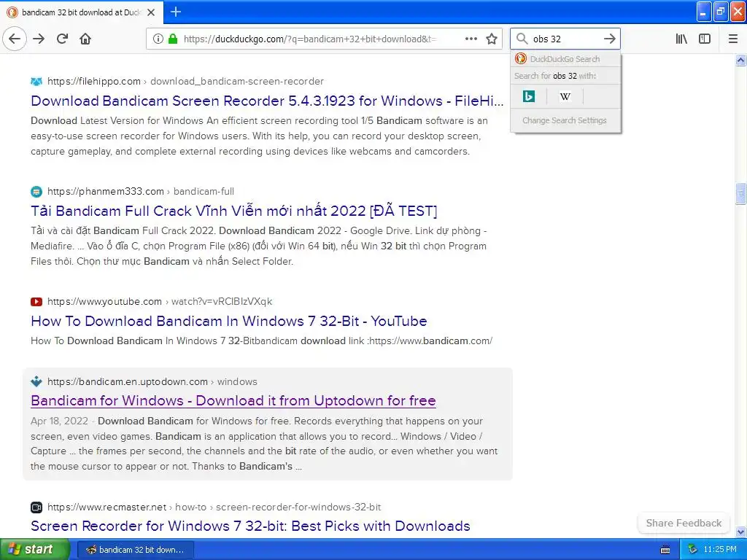The height and width of the screenshot is (560, 747).
Task: Select bandicam 32 bit taskbar window button
Action: pos(135,550)
